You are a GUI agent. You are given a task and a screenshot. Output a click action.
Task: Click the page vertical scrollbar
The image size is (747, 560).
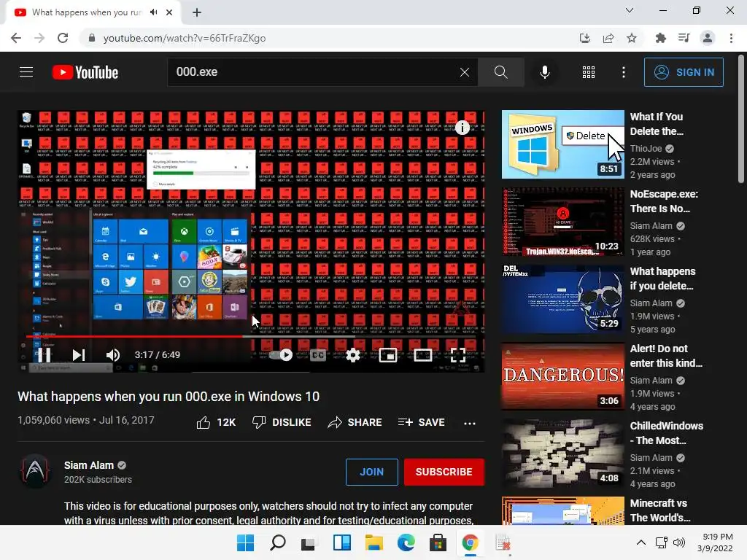[741, 119]
